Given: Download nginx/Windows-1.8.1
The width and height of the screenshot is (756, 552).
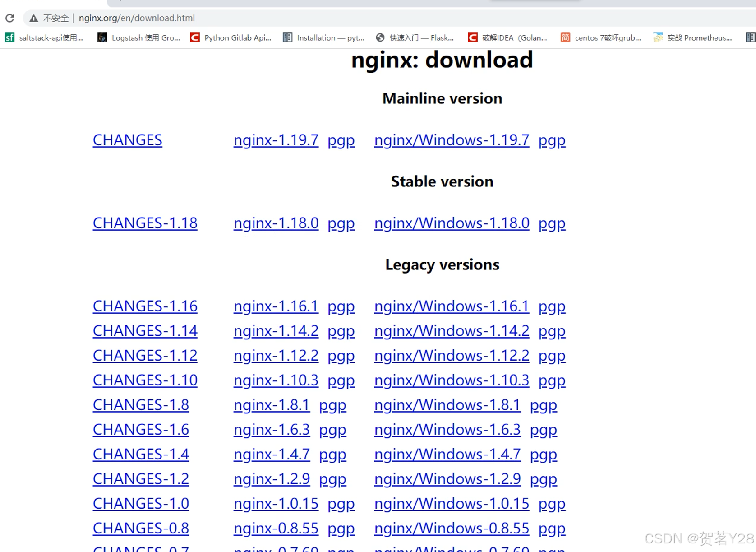Looking at the screenshot, I should (x=447, y=405).
